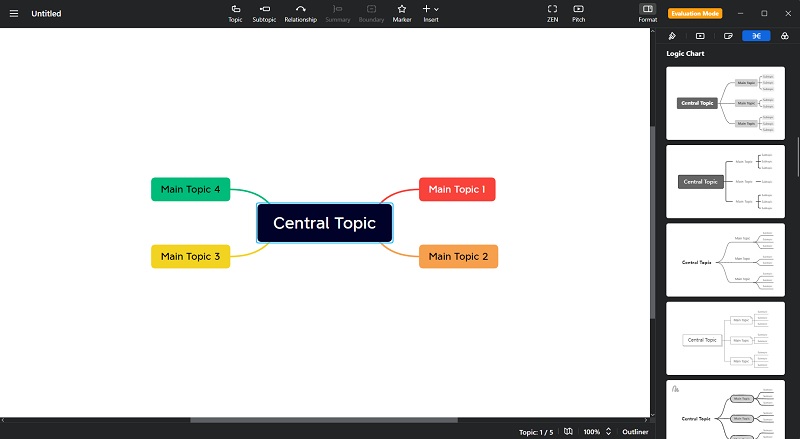The height and width of the screenshot is (439, 800).
Task: Click the canvas scroll-up arrow
Action: click(x=652, y=32)
